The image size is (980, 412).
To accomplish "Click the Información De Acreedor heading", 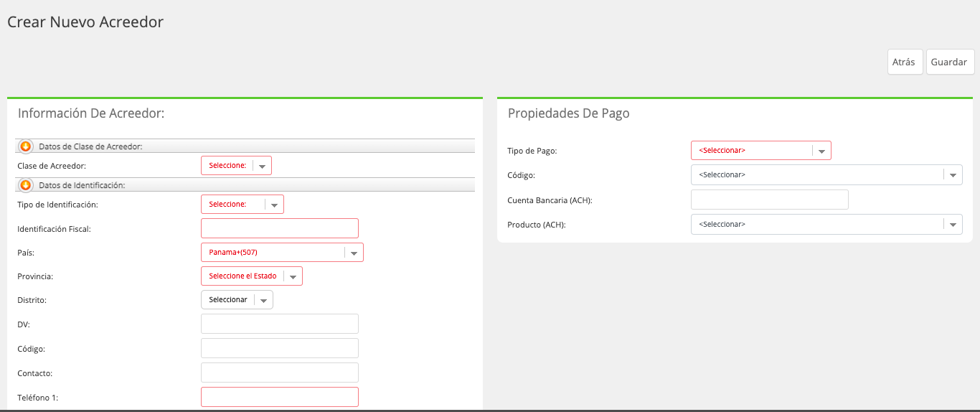I will pyautogui.click(x=91, y=113).
